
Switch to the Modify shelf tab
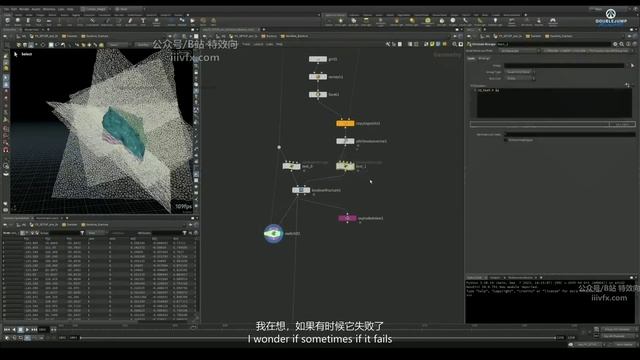click(x=17, y=15)
